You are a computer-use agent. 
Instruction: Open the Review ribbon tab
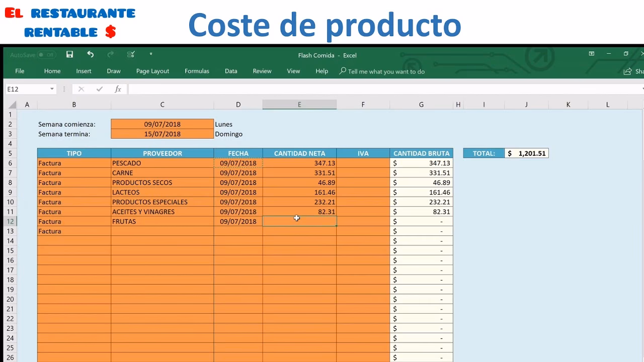pos(262,71)
